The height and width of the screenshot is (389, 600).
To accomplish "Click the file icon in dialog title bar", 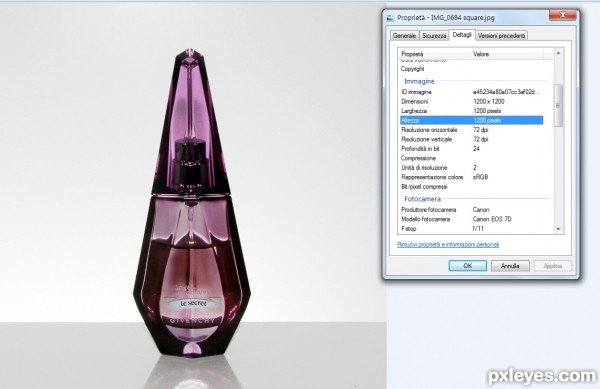I will (391, 18).
